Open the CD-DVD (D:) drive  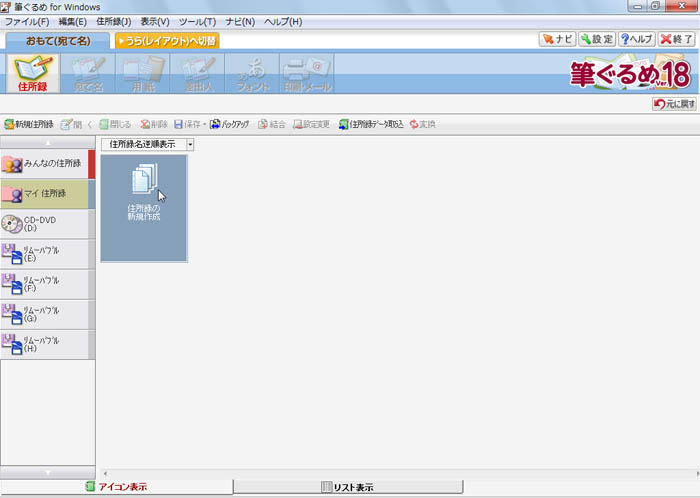coord(45,224)
